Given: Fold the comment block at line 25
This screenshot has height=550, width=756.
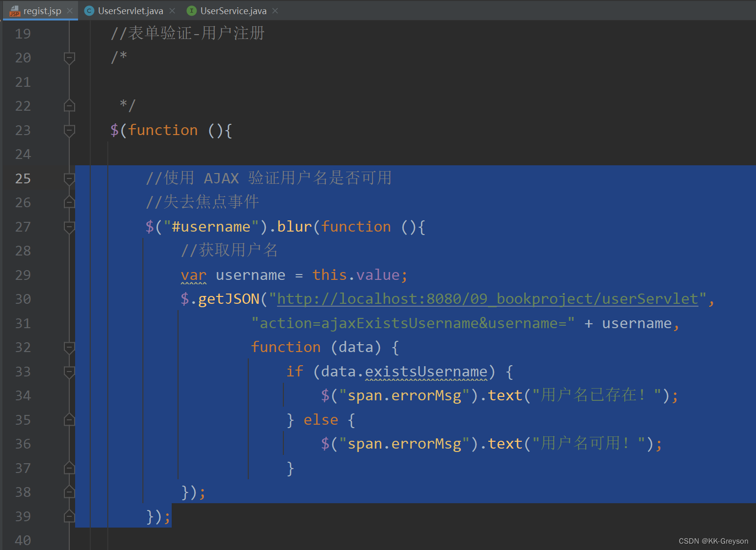Looking at the screenshot, I should pos(69,179).
